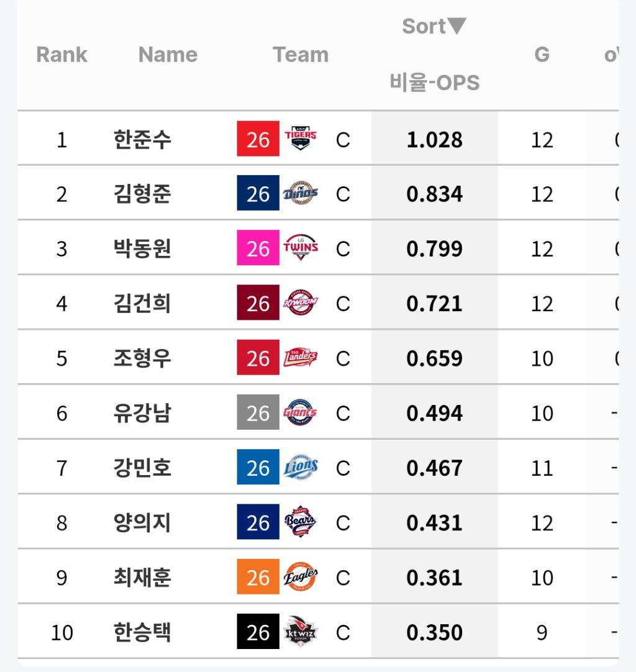The height and width of the screenshot is (672, 636).
Task: Sort table by the G column header
Action: pyautogui.click(x=542, y=55)
